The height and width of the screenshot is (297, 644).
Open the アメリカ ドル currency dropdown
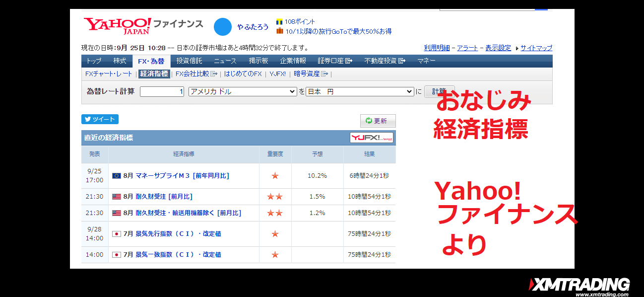(243, 92)
